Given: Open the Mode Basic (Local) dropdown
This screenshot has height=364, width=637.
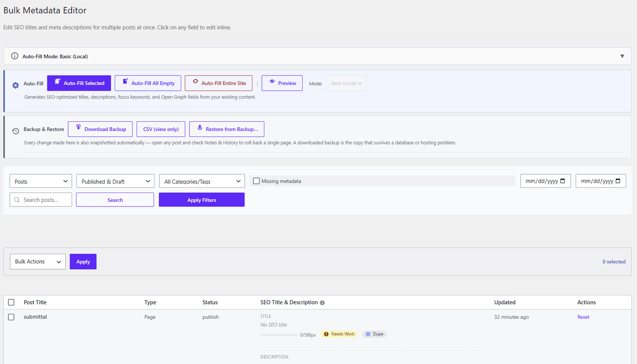Looking at the screenshot, I should pyautogui.click(x=346, y=83).
